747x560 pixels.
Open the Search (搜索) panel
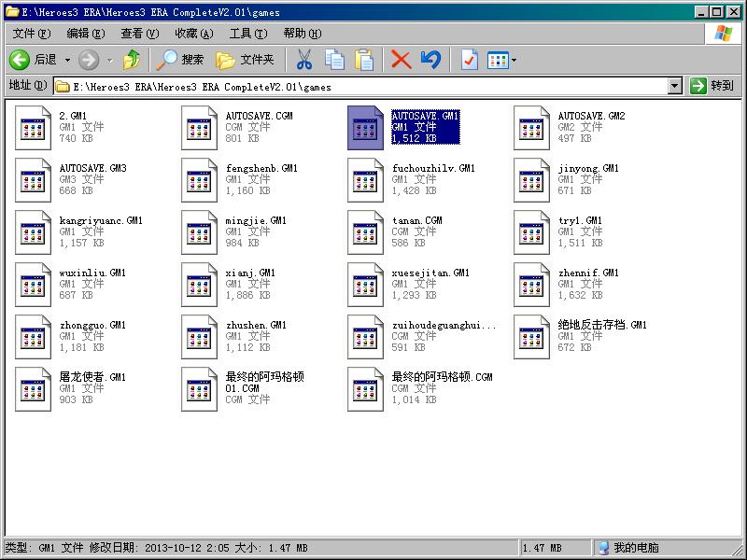pyautogui.click(x=181, y=60)
